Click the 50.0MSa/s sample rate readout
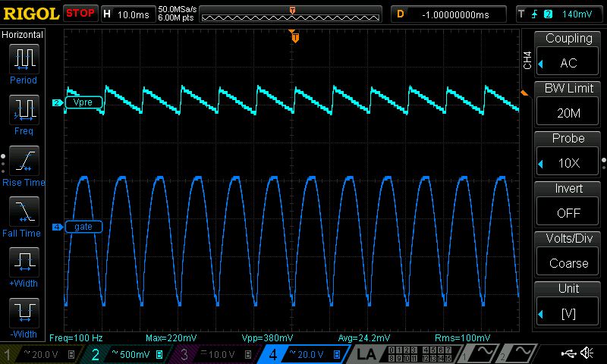The width and height of the screenshot is (607, 364). [x=178, y=9]
